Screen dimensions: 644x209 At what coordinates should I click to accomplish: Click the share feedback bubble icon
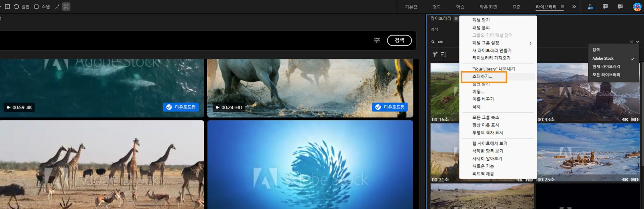pos(620,7)
